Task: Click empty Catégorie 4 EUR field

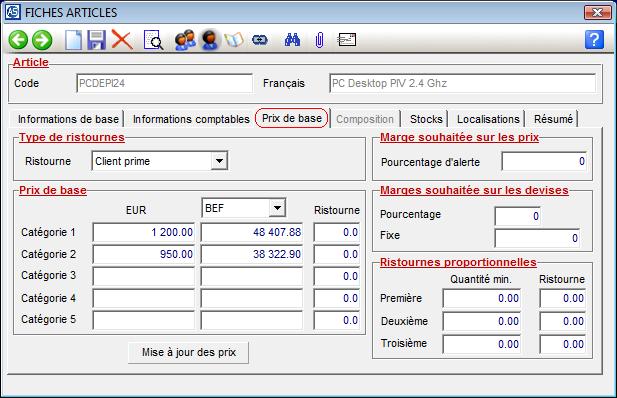Action: tap(144, 298)
